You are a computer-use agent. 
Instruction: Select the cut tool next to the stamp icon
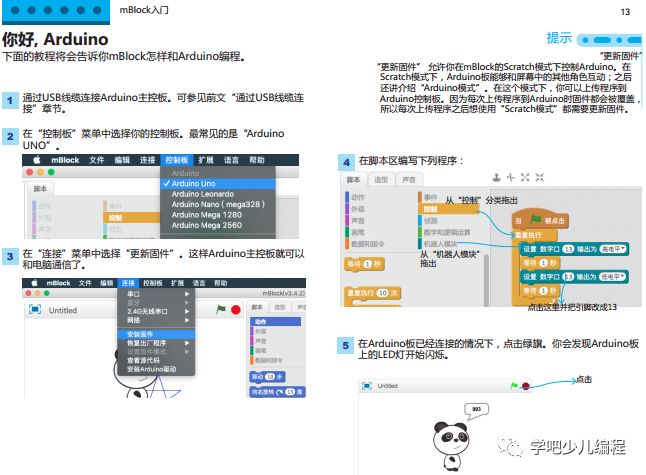(x=511, y=178)
